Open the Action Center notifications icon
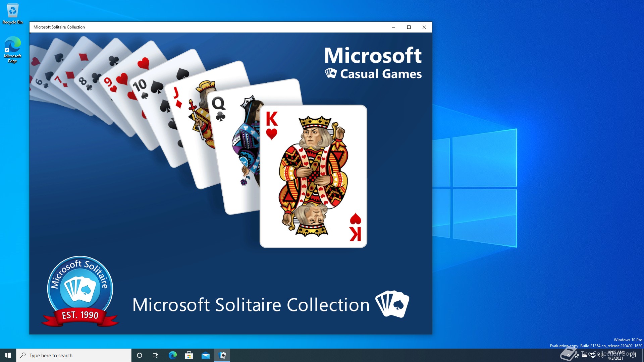 (x=633, y=355)
